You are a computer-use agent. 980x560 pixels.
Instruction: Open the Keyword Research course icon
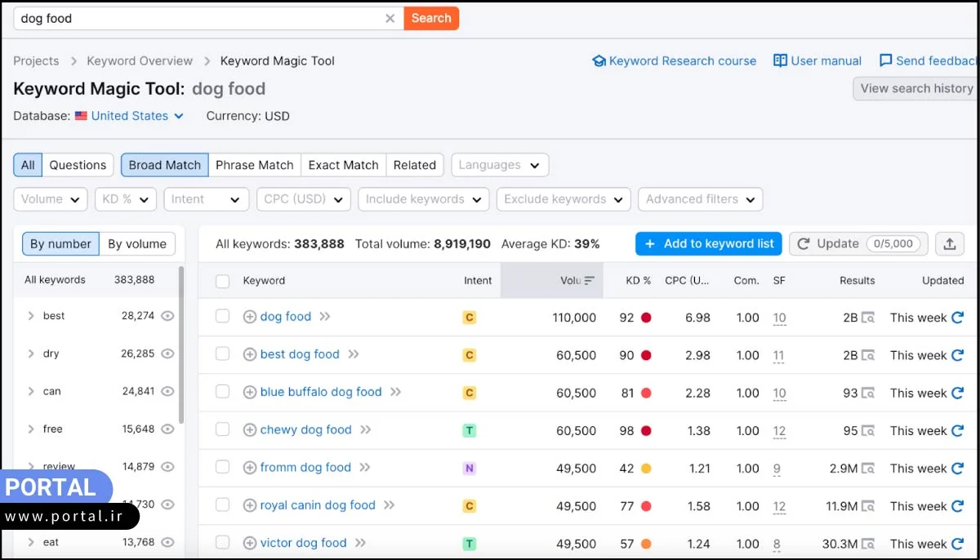pyautogui.click(x=599, y=60)
